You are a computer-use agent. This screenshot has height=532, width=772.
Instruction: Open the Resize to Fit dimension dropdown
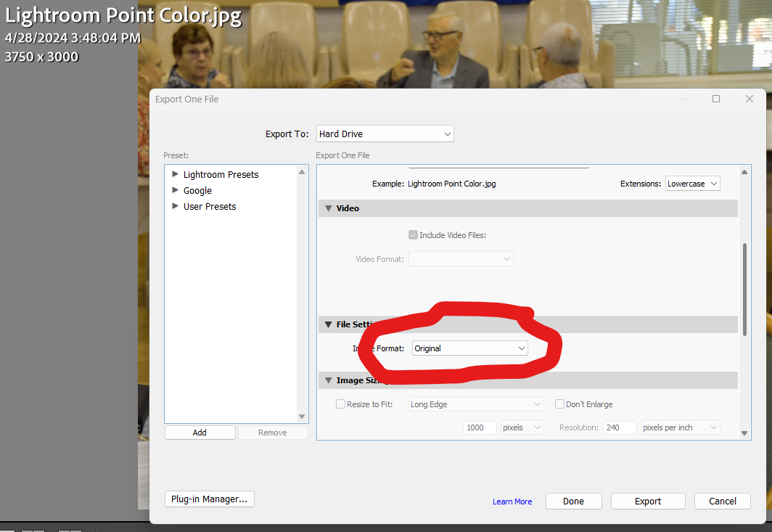[x=475, y=404]
